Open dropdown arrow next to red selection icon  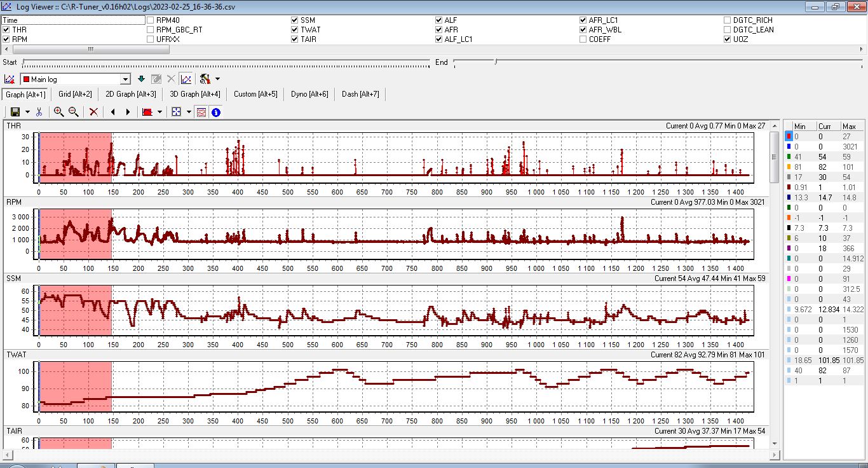tap(159, 112)
